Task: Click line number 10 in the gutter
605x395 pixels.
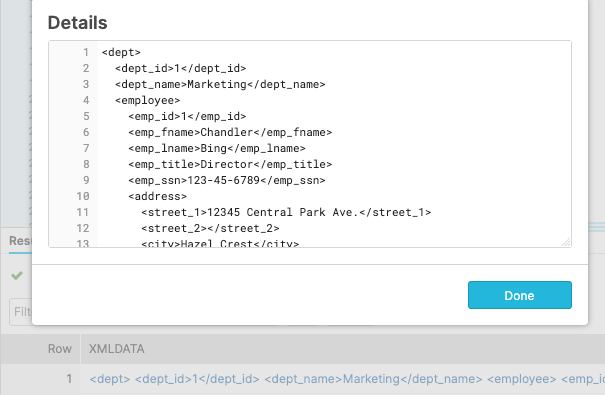Action: pyautogui.click(x=83, y=196)
